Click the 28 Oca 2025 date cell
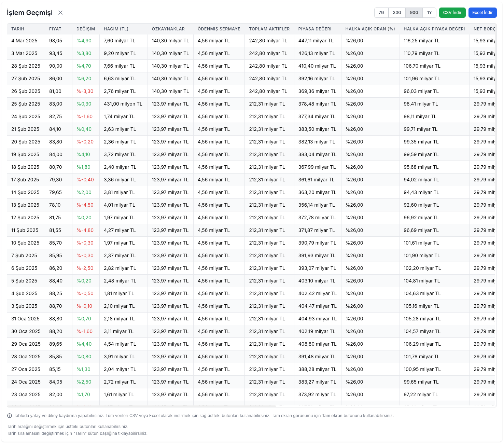Screen dimensions: 504x443 coord(26,357)
